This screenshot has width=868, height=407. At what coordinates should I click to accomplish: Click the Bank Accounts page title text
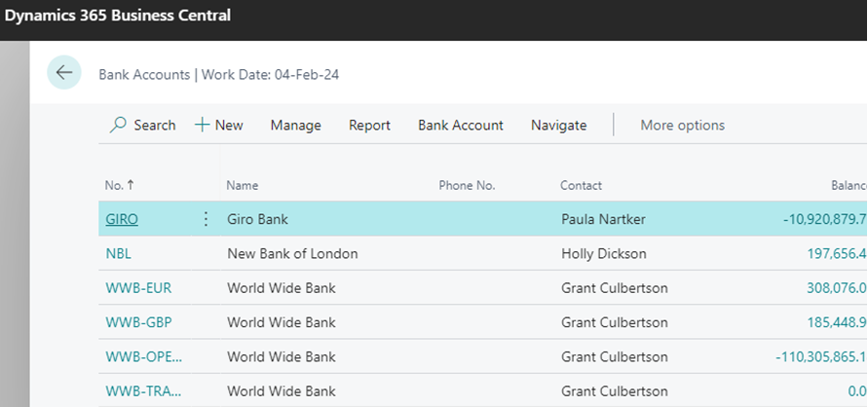pos(144,75)
